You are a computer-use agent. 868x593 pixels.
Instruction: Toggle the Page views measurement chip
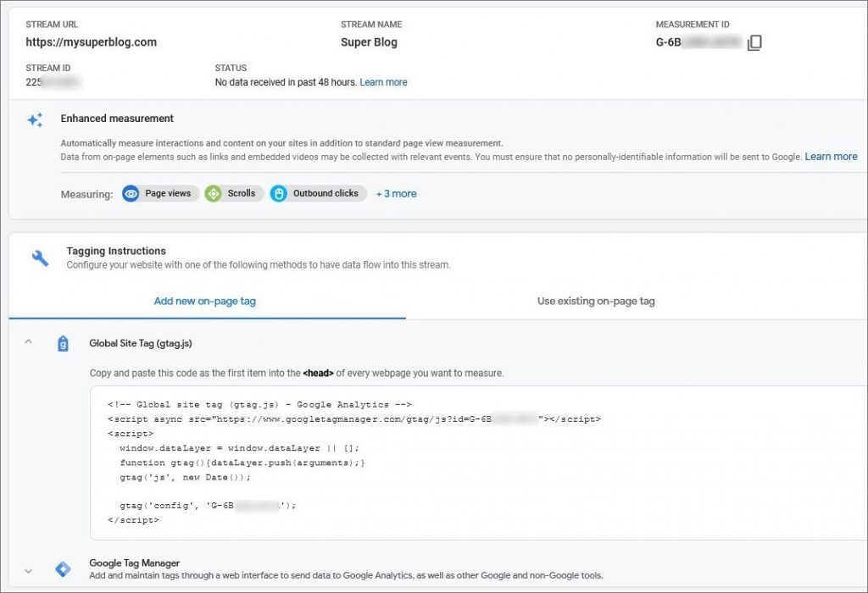click(159, 193)
